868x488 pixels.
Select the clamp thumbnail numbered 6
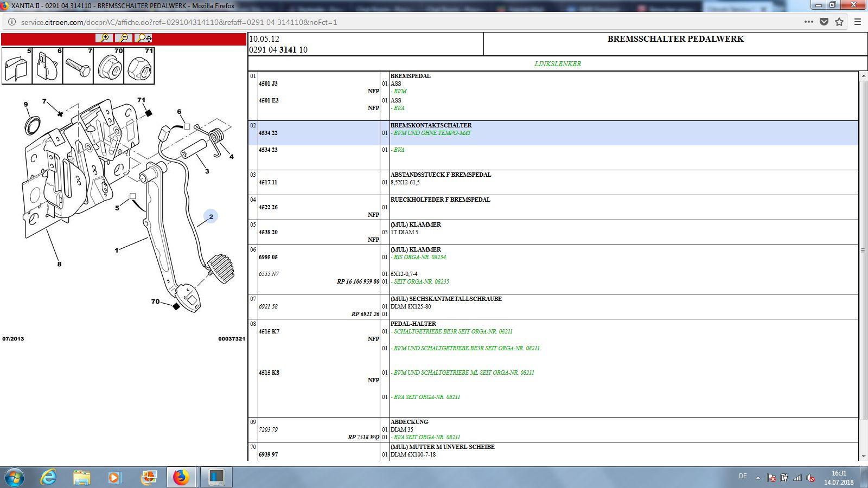pos(48,66)
